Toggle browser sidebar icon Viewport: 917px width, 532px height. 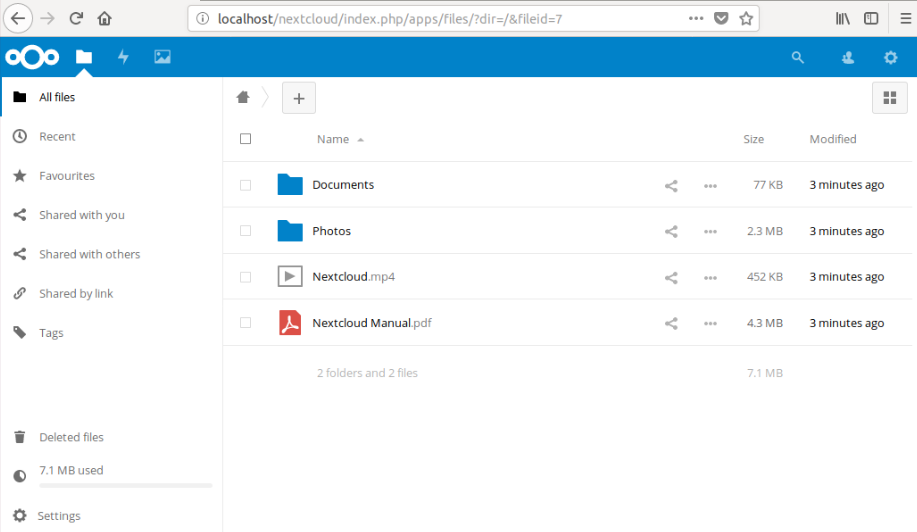pos(871,19)
